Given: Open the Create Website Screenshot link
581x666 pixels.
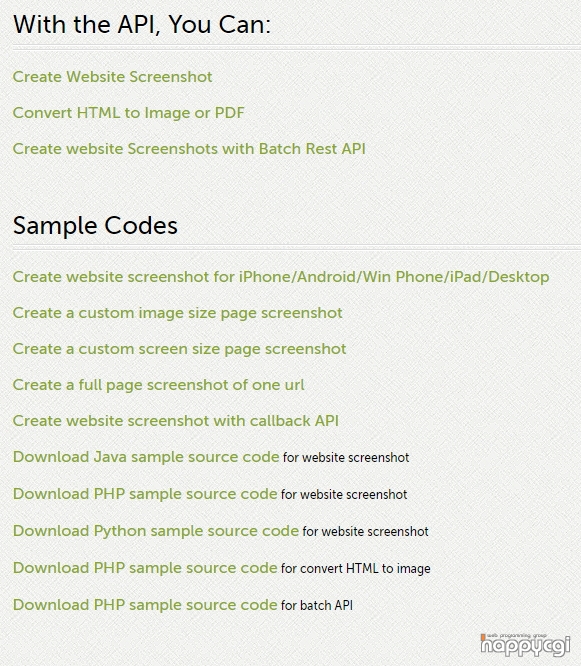Looking at the screenshot, I should point(113,77).
